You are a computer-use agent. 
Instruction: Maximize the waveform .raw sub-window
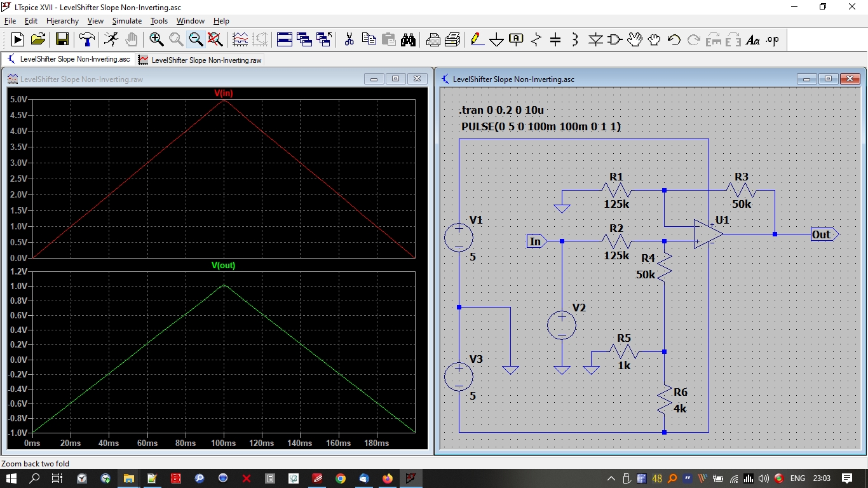coord(395,79)
